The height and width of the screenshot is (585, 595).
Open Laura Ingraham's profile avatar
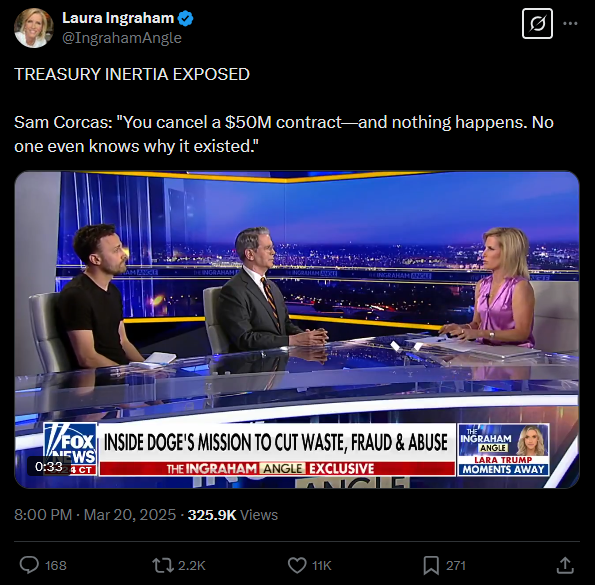tap(34, 28)
